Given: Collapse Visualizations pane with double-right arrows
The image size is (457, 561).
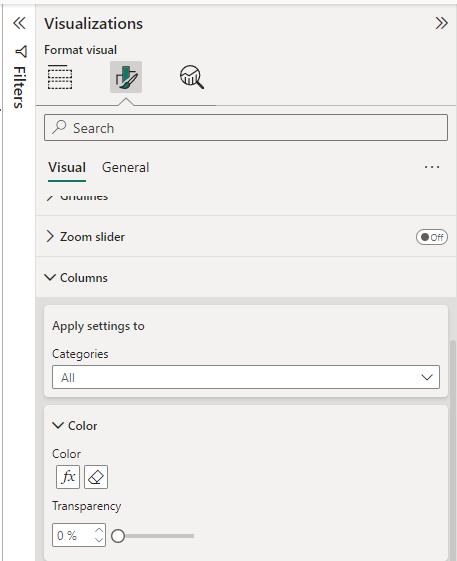Looking at the screenshot, I should coord(441,23).
